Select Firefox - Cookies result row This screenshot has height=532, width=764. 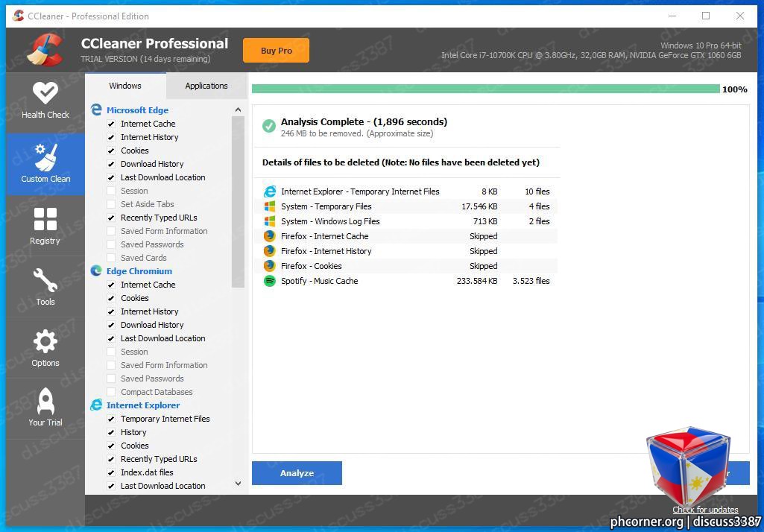407,266
